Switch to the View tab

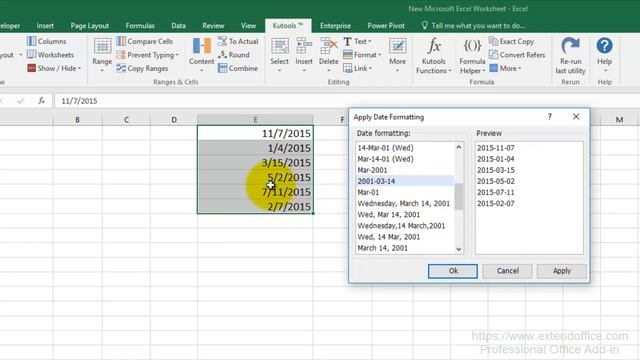pos(248,26)
